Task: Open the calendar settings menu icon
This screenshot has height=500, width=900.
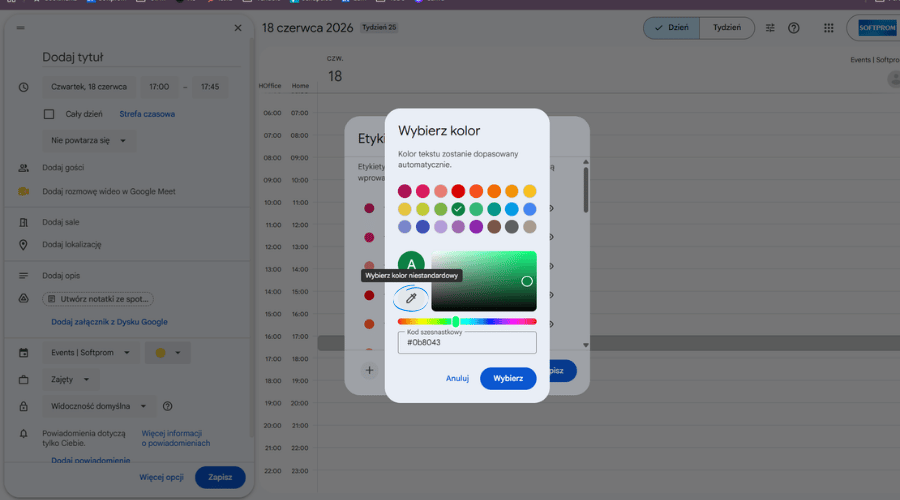Action: click(x=770, y=28)
